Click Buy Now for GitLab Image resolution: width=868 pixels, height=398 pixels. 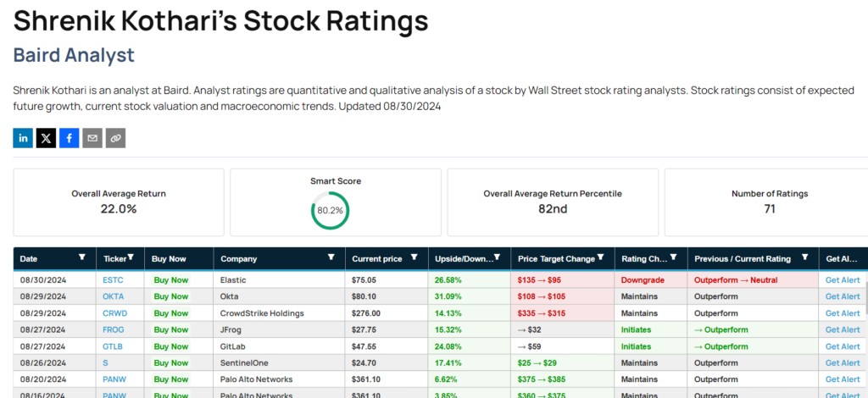[x=170, y=346]
